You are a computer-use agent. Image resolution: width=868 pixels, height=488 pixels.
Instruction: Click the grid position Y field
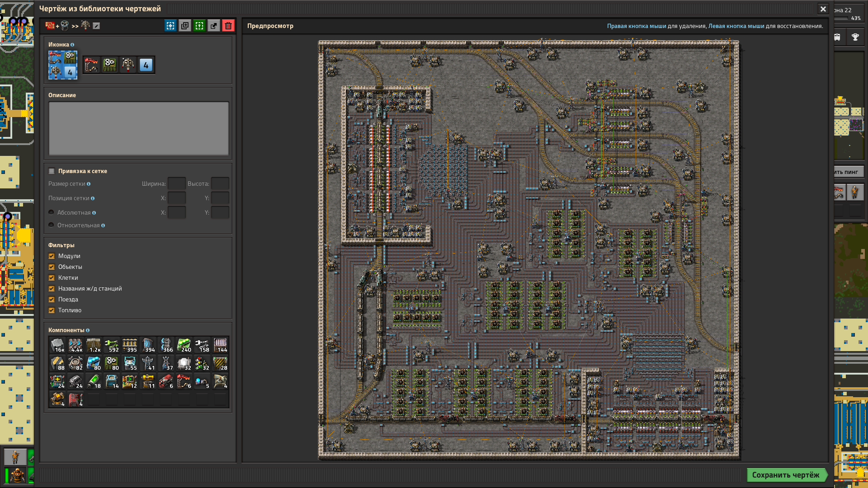[220, 198]
